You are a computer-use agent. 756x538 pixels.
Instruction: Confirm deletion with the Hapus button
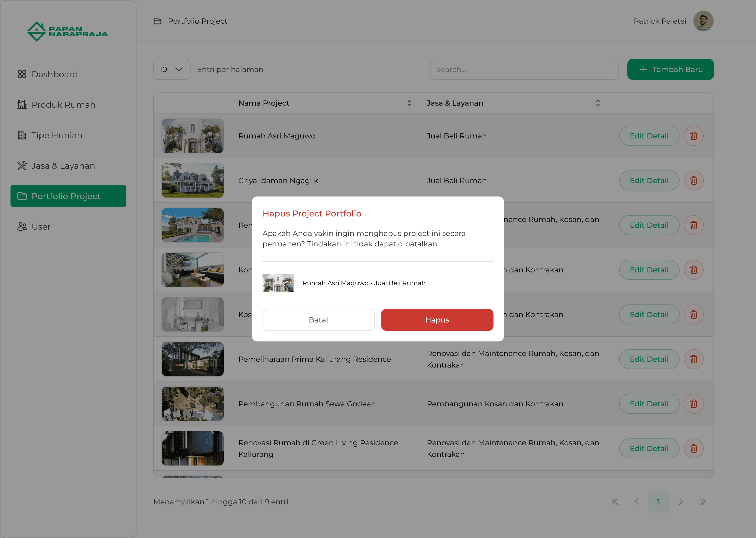coord(437,320)
